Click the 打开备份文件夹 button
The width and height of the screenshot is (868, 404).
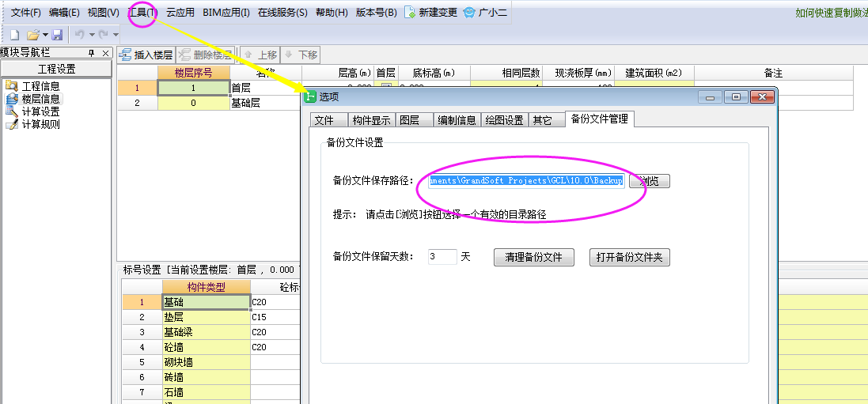629,258
